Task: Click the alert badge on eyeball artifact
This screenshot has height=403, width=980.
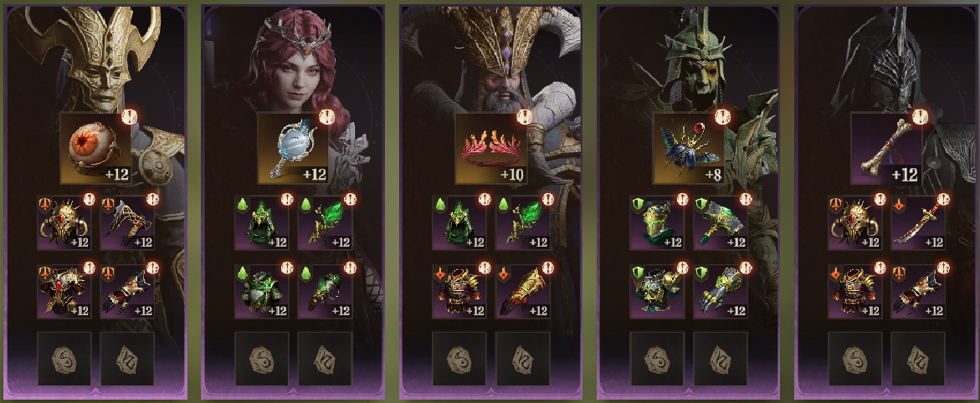Action: point(130,117)
